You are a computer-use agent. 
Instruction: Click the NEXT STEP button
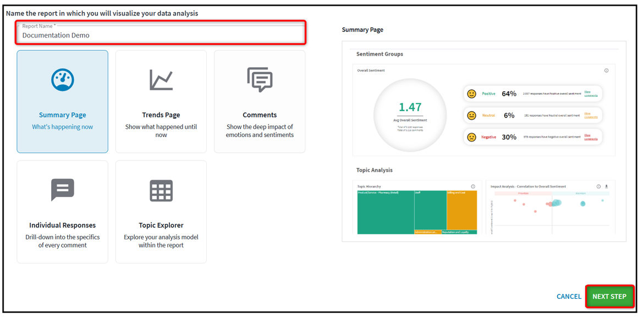click(x=609, y=296)
